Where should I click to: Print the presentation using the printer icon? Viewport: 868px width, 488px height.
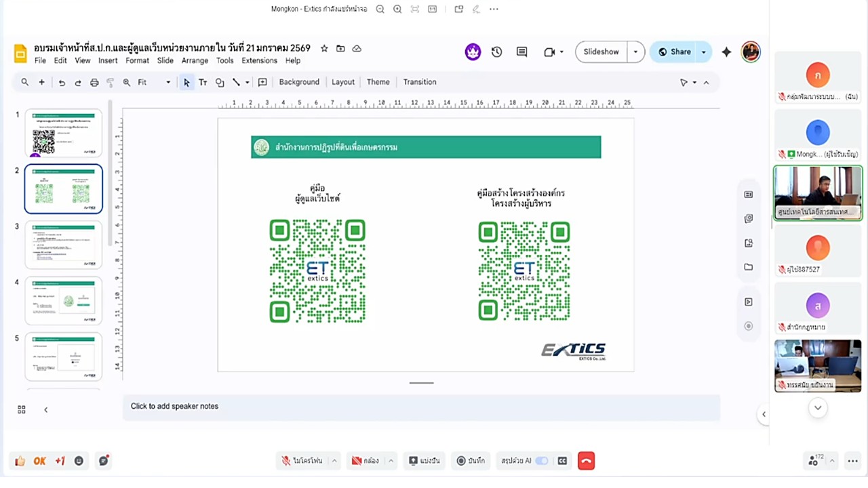tap(94, 83)
